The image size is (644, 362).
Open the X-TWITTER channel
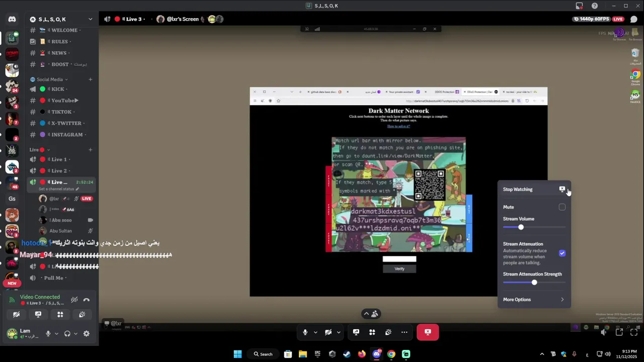(61, 123)
